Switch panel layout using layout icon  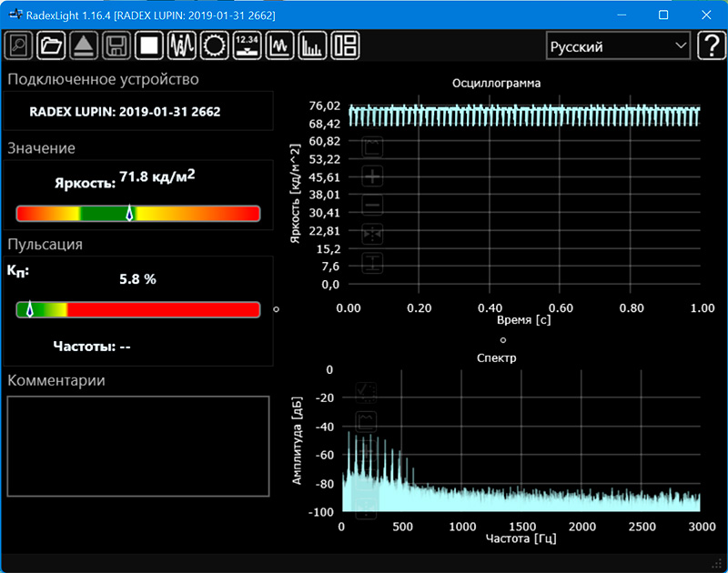click(x=346, y=45)
